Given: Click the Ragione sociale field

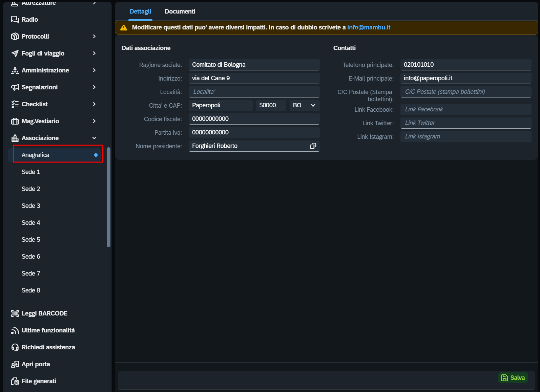Looking at the screenshot, I should [x=254, y=65].
